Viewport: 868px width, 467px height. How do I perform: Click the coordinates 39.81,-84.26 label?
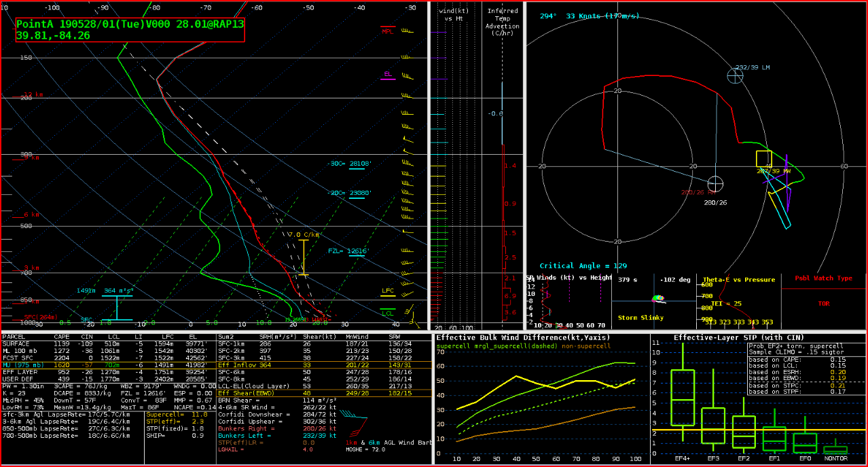pyautogui.click(x=53, y=35)
